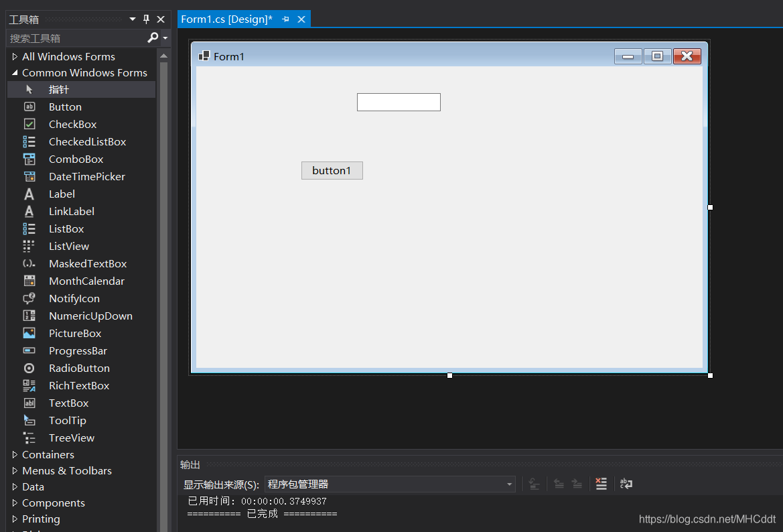Click the toolbox search field
Image resolution: width=783 pixels, height=532 pixels.
(x=77, y=38)
